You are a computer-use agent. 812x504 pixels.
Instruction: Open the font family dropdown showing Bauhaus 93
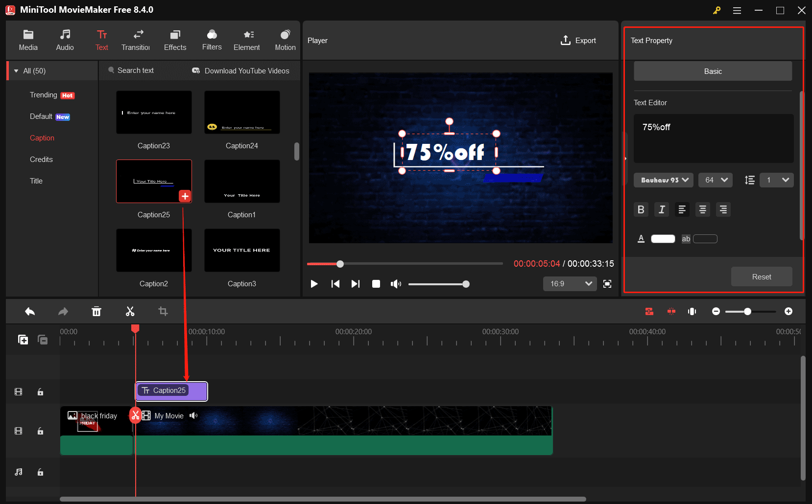(x=663, y=180)
